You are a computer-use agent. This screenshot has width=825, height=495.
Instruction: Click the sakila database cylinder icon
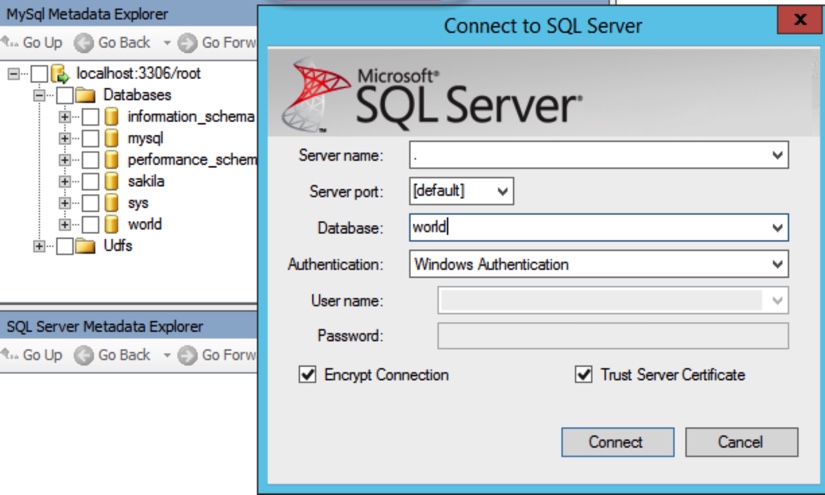click(111, 181)
